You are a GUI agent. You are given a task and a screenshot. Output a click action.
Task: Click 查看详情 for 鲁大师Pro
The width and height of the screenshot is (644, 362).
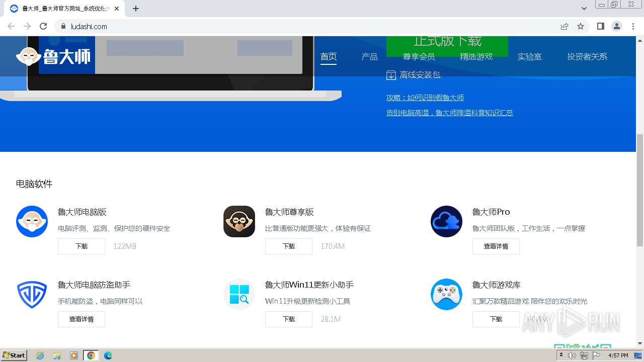pyautogui.click(x=496, y=246)
